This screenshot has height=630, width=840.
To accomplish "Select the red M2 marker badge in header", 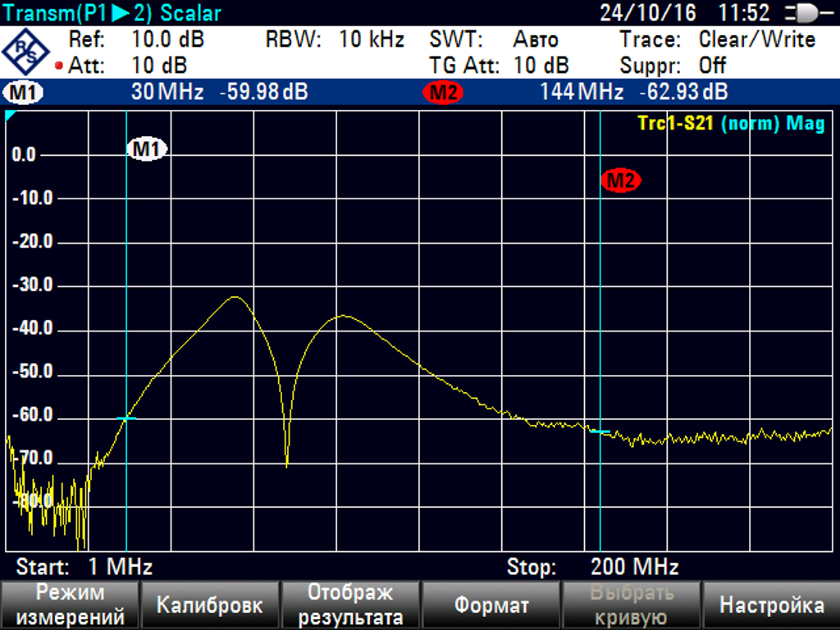I will pos(443,93).
